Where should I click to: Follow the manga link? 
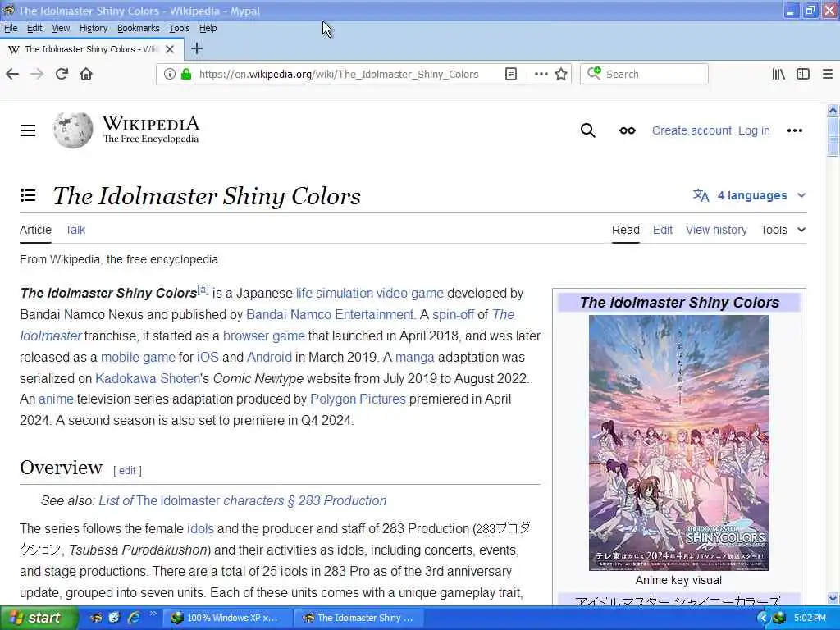(x=414, y=358)
